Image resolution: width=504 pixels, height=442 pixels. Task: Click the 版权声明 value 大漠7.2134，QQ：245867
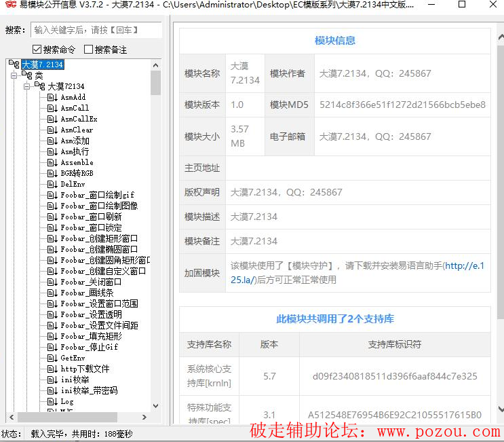[286, 192]
